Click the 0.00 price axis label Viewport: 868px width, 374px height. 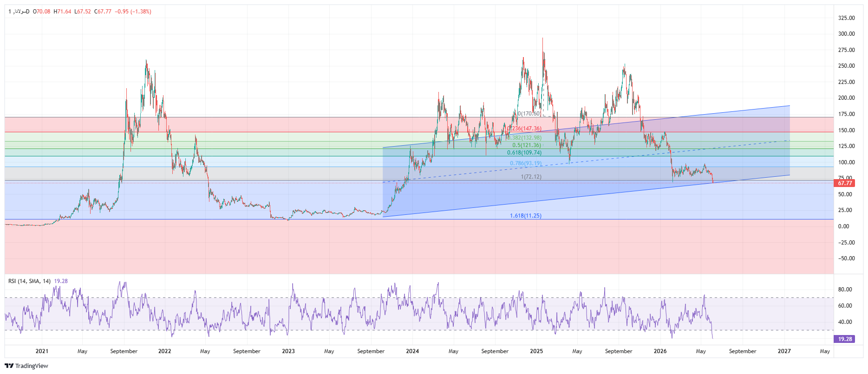(843, 226)
